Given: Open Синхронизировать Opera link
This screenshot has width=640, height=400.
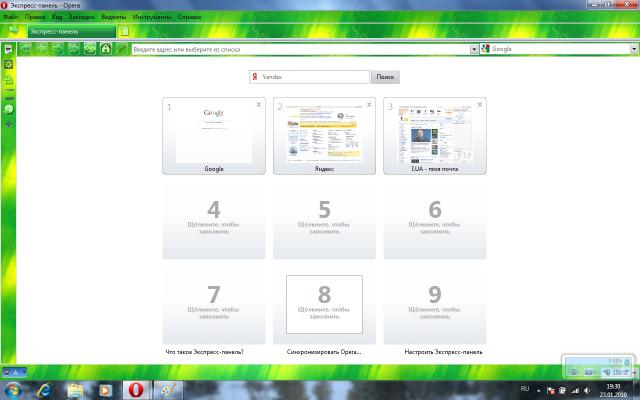Looking at the screenshot, I should click(324, 351).
